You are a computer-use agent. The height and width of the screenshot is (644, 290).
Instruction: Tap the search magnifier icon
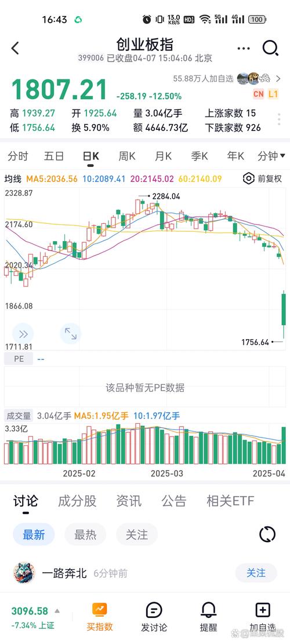coord(271,49)
